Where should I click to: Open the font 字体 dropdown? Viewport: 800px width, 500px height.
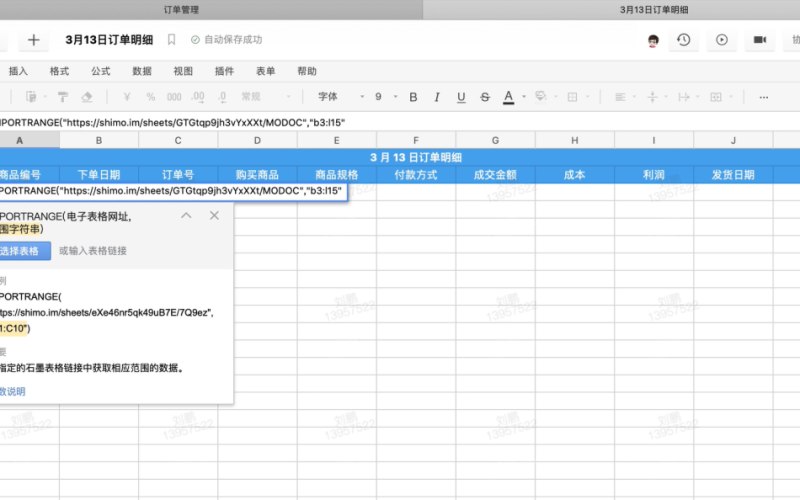tap(340, 96)
